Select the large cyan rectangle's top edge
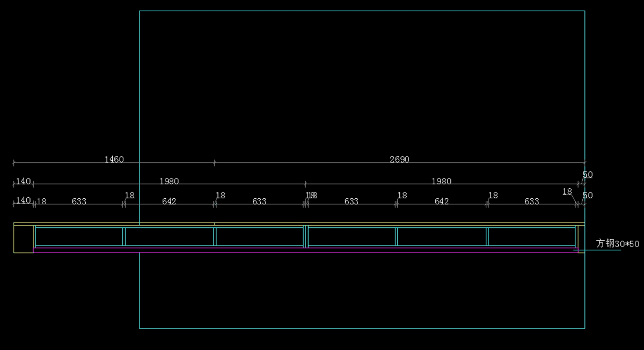Image resolution: width=644 pixels, height=350 pixels. coord(362,11)
